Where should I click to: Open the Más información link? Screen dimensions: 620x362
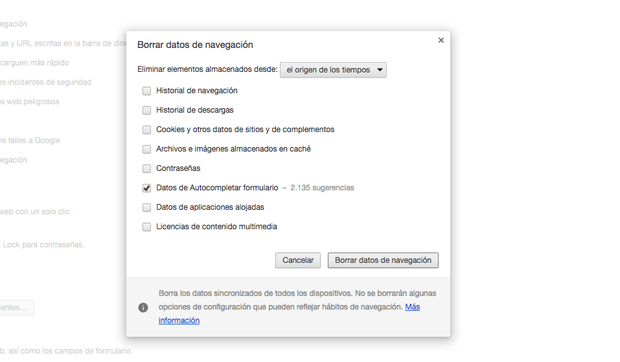289,313
